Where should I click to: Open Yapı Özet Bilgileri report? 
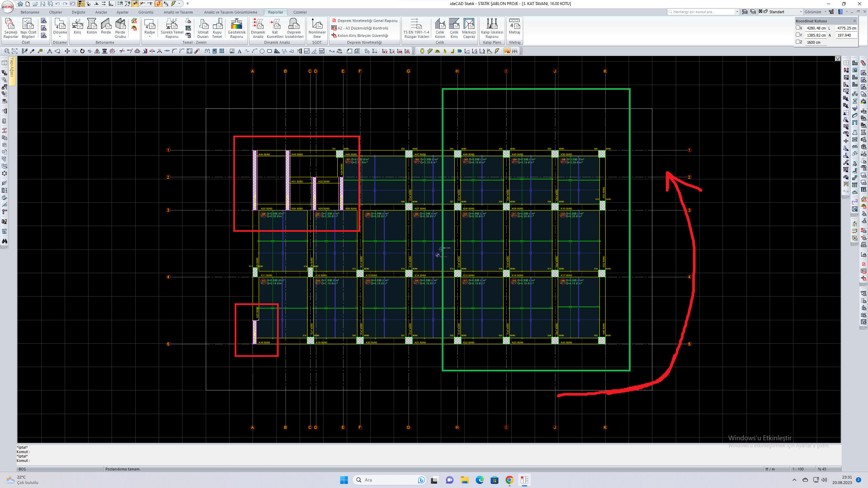(28, 28)
